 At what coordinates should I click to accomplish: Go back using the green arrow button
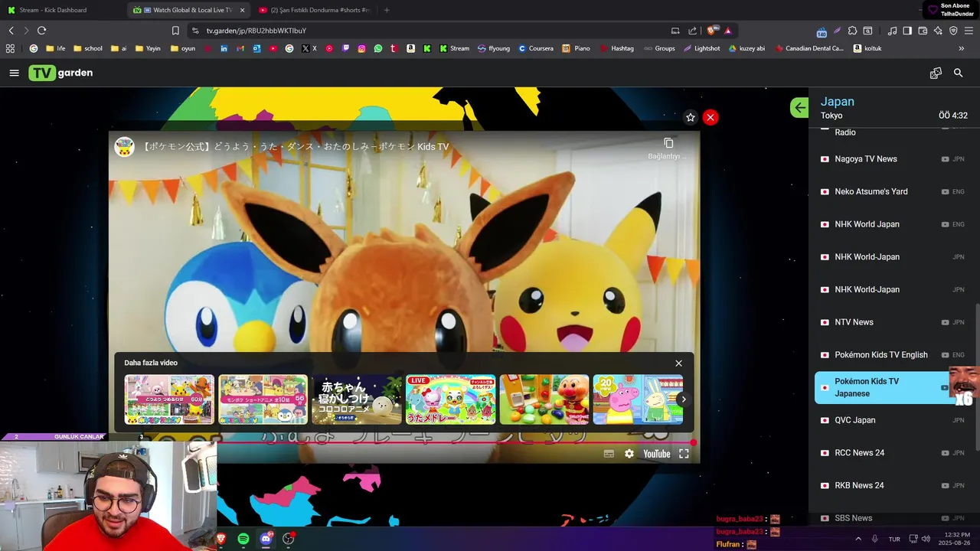click(799, 108)
